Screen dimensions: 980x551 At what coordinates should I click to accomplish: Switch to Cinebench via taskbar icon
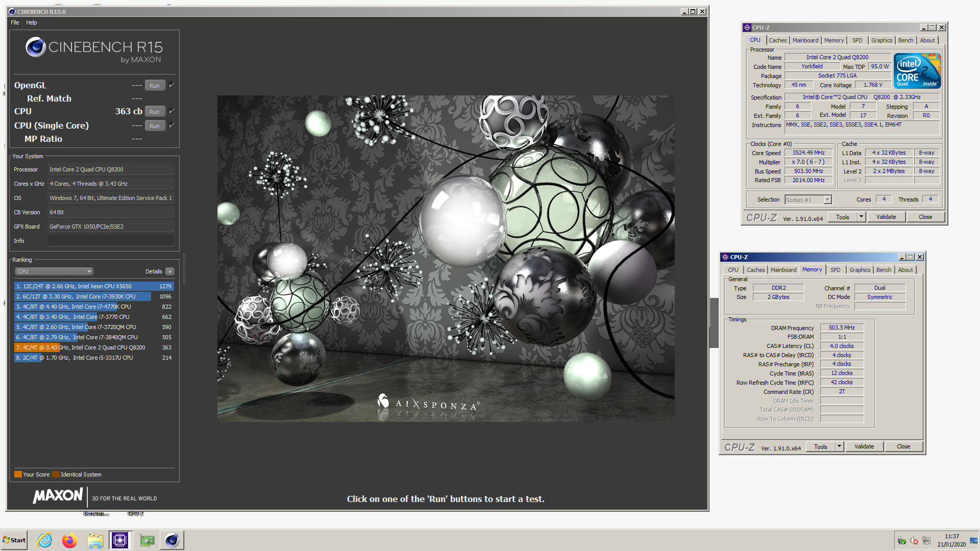pos(172,540)
